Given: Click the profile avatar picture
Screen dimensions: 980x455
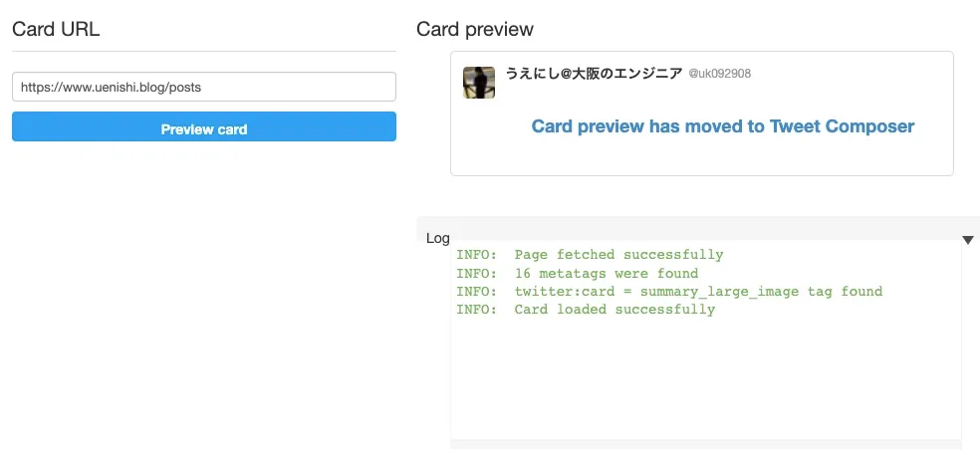Looking at the screenshot, I should pyautogui.click(x=479, y=83).
